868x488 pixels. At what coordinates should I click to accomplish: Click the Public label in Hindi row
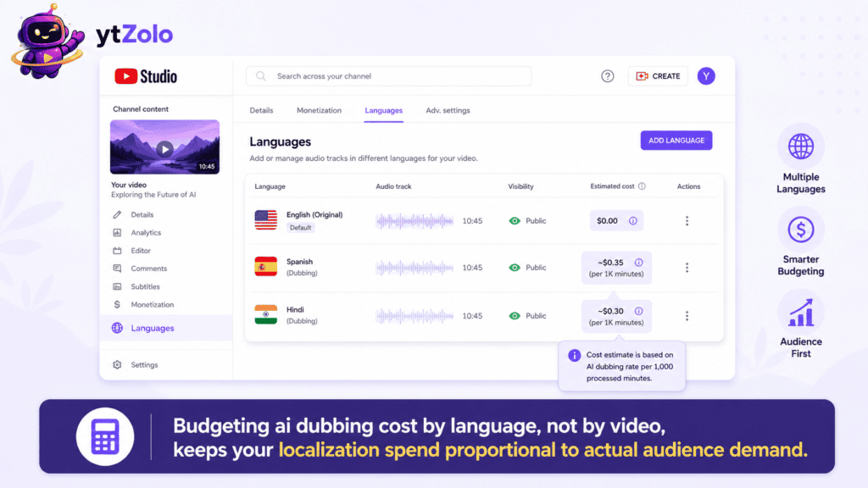pyautogui.click(x=536, y=316)
